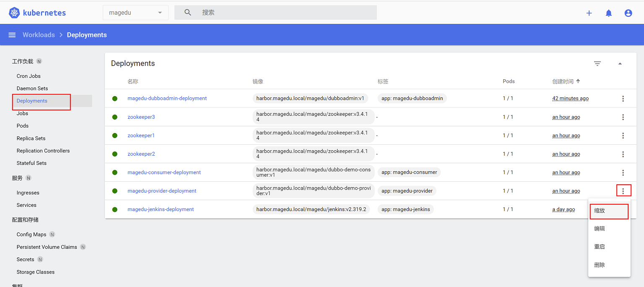Open the user account icon
This screenshot has height=287, width=644.
628,13
